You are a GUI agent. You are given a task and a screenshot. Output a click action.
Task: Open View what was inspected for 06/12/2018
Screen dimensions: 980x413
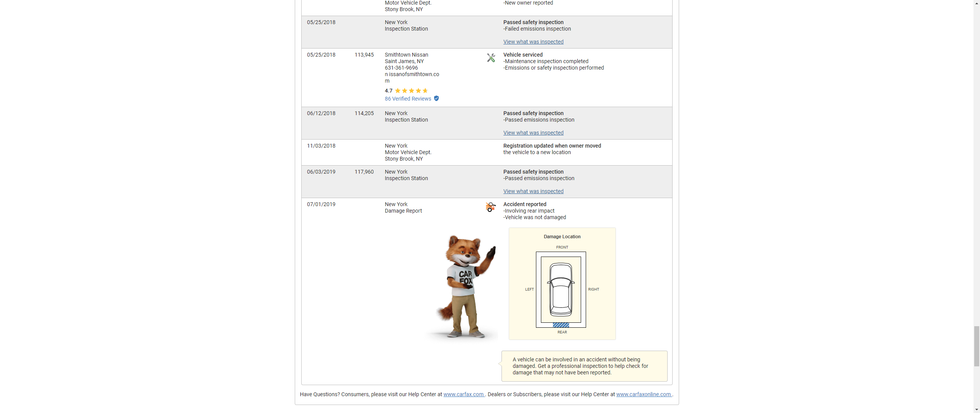pos(533,133)
